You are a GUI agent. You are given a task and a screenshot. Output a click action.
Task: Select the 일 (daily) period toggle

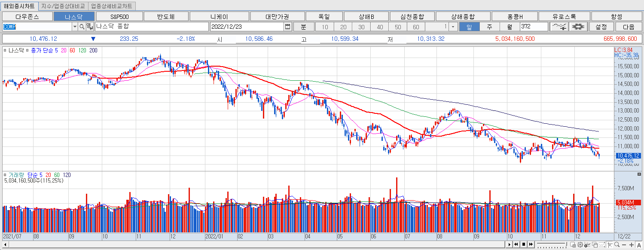(x=469, y=27)
